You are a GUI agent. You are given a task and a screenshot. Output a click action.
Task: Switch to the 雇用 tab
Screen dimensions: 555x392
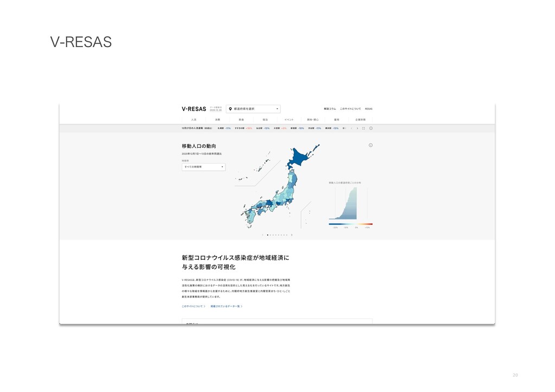[337, 120]
